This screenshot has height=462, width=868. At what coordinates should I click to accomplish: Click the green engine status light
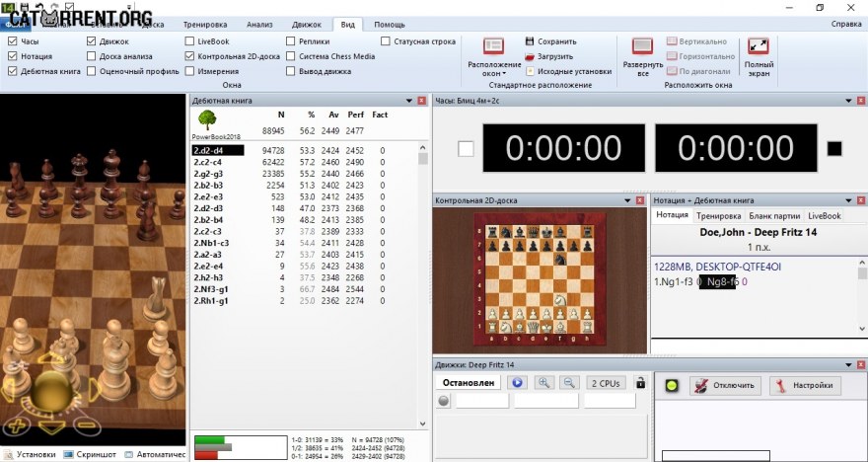coord(672,386)
